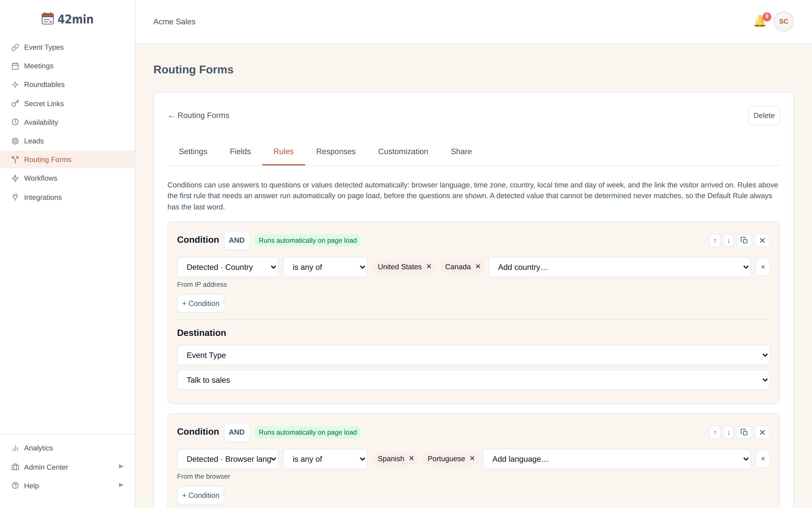Move the country rule down

click(729, 240)
